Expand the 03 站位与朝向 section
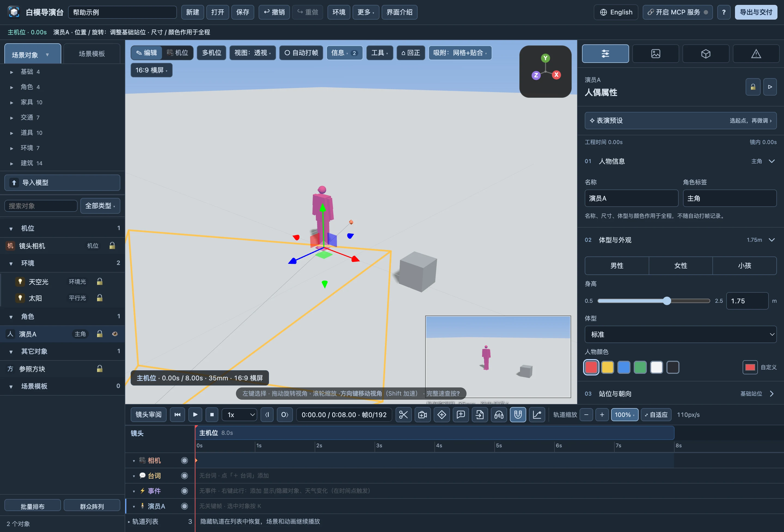 coord(681,394)
